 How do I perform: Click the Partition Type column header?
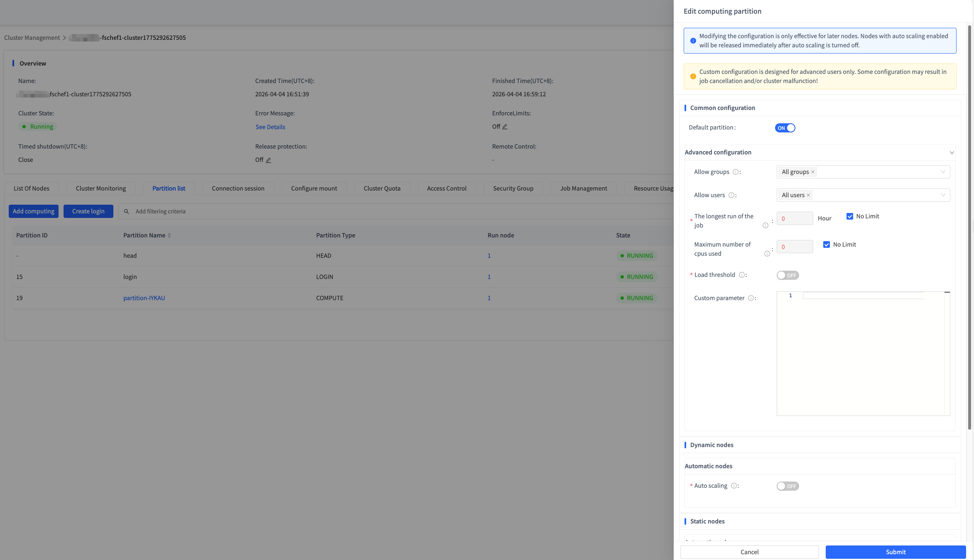pos(336,235)
